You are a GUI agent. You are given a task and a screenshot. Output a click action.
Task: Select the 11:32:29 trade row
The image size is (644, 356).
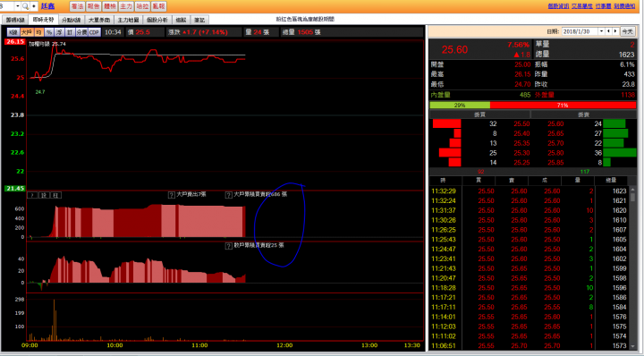tap(529, 191)
